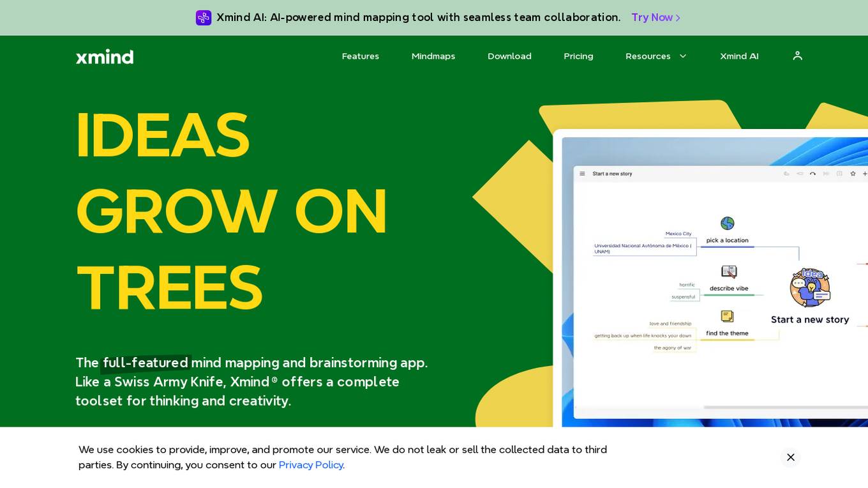
Task: Open the Xmind AI nav link
Action: [739, 56]
